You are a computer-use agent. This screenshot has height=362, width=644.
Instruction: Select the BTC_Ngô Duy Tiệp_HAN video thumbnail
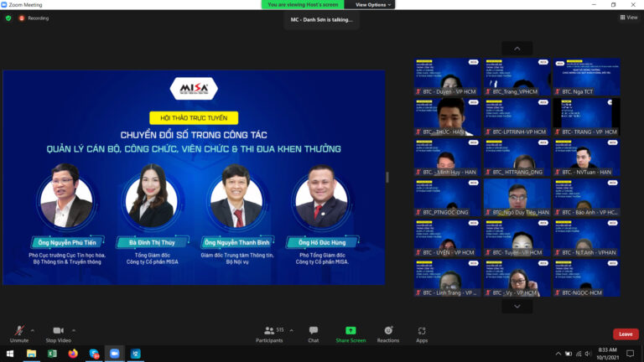tap(517, 199)
